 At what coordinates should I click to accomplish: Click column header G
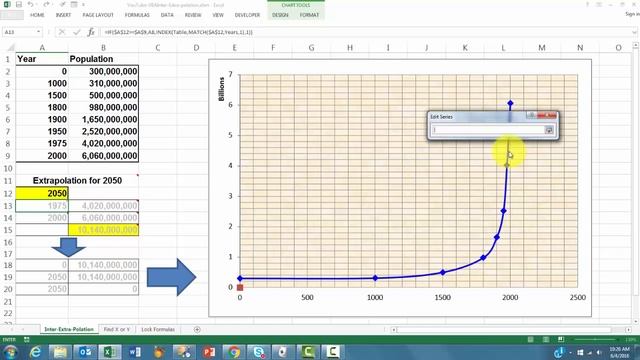click(x=311, y=48)
